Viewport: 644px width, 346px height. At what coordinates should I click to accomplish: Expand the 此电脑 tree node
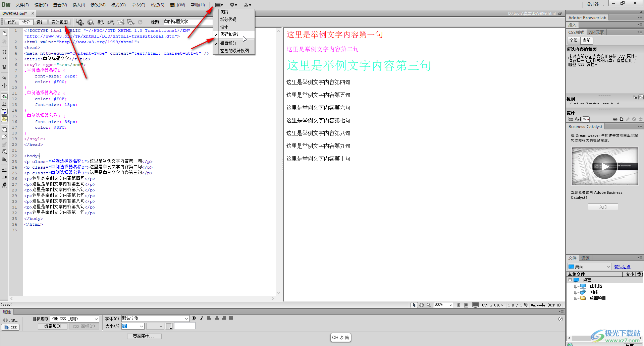coord(576,286)
